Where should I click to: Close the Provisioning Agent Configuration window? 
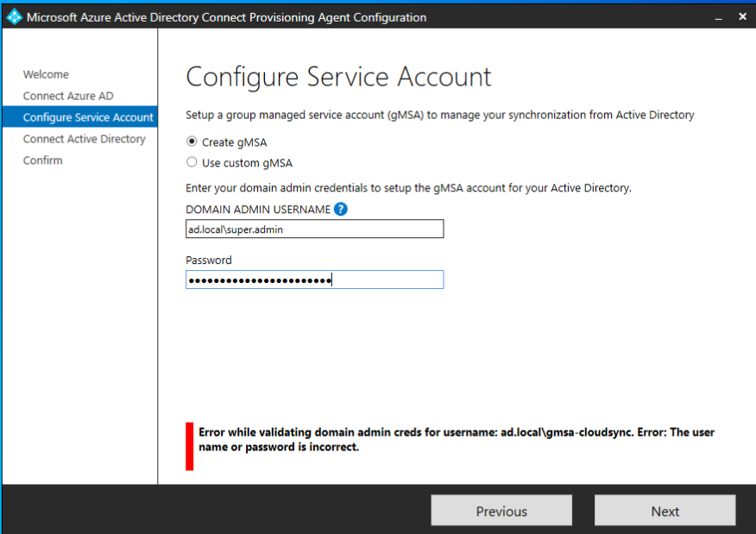(x=742, y=17)
